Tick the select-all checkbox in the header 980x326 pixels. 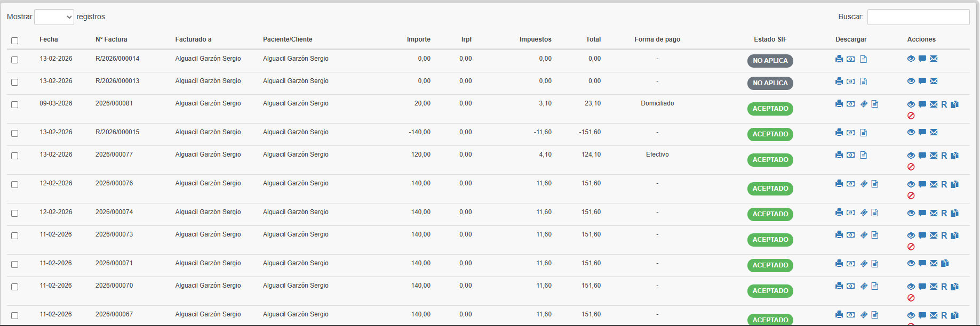(14, 40)
